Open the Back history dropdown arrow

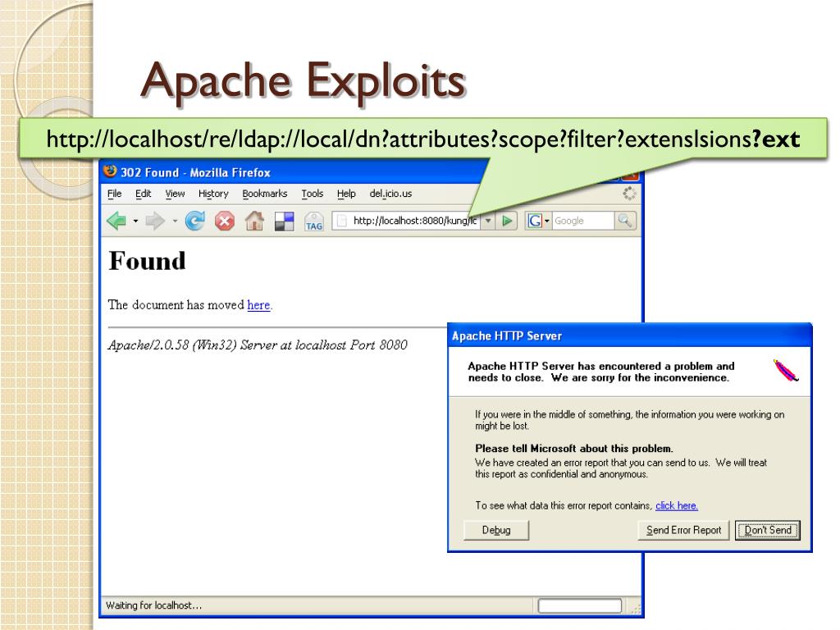tap(135, 221)
